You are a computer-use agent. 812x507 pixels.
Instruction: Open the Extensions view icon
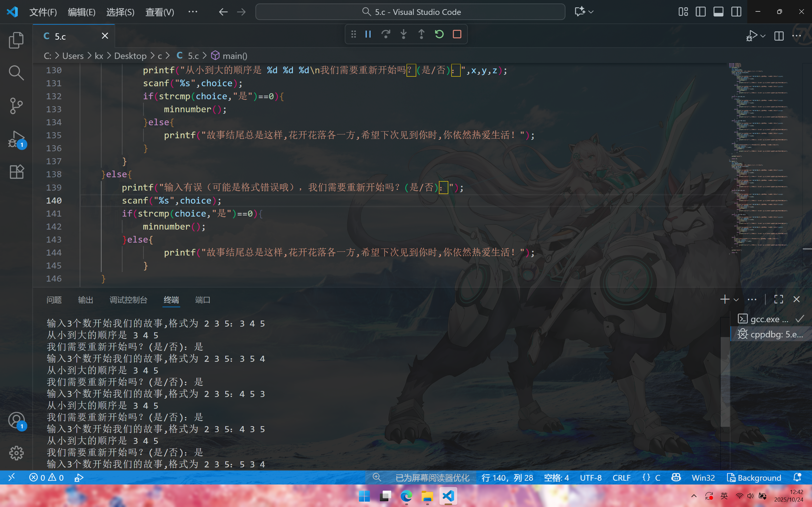(16, 172)
